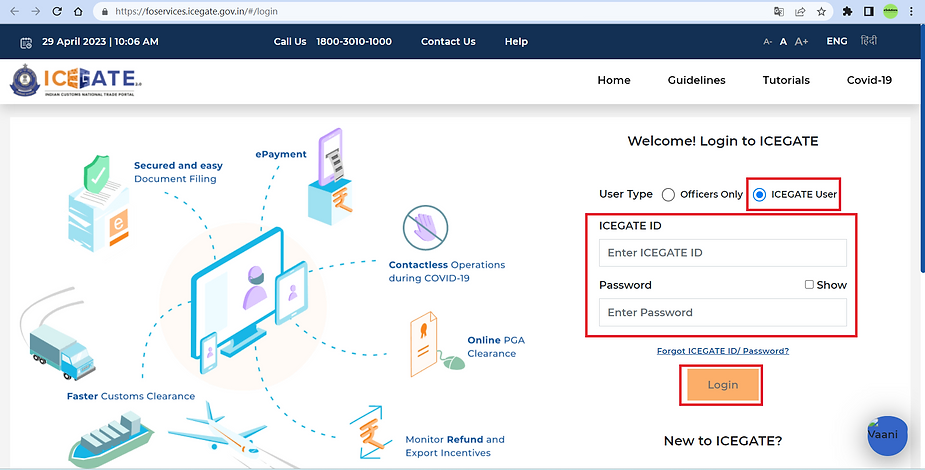Open the green profile avatar
This screenshot has height=470, width=925.
[x=890, y=11]
